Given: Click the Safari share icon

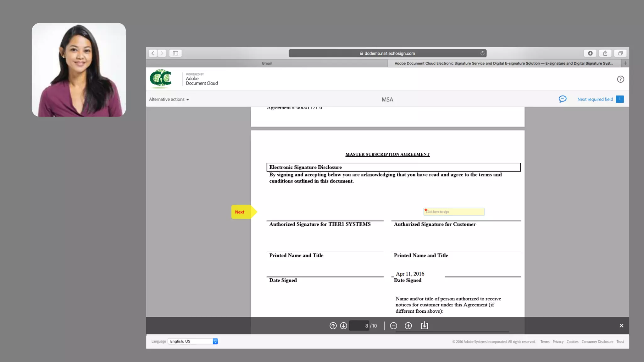Looking at the screenshot, I should coord(605,53).
